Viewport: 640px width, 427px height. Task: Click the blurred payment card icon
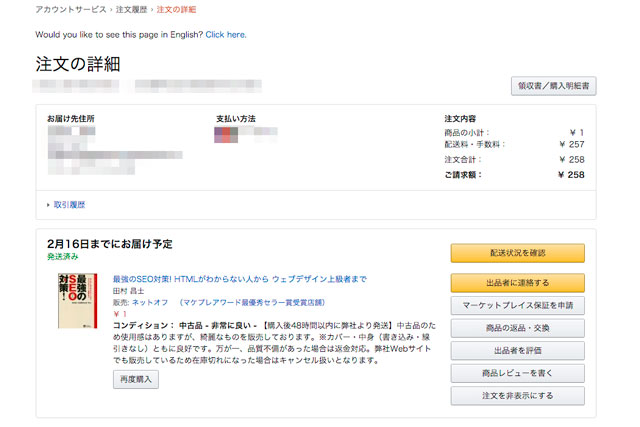pos(226,135)
